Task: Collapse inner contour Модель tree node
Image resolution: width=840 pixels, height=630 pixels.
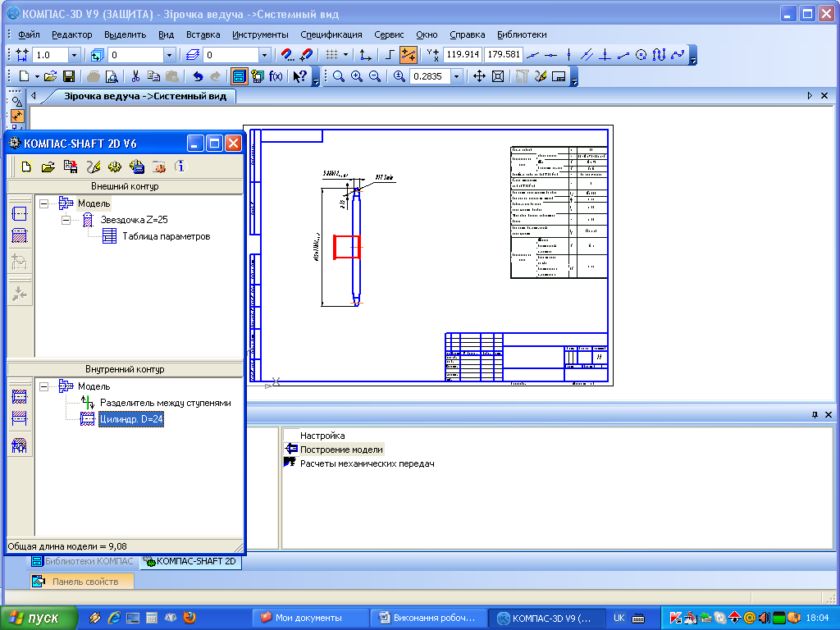Action: click(x=44, y=386)
